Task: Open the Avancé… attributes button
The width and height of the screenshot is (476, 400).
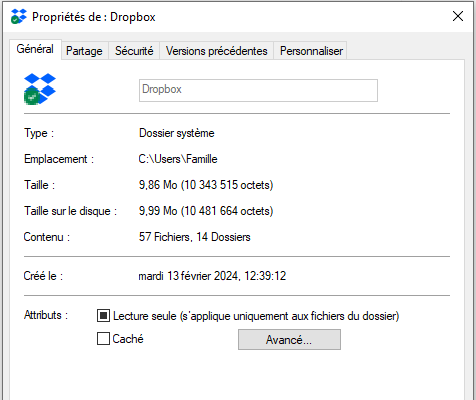Action: 289,340
